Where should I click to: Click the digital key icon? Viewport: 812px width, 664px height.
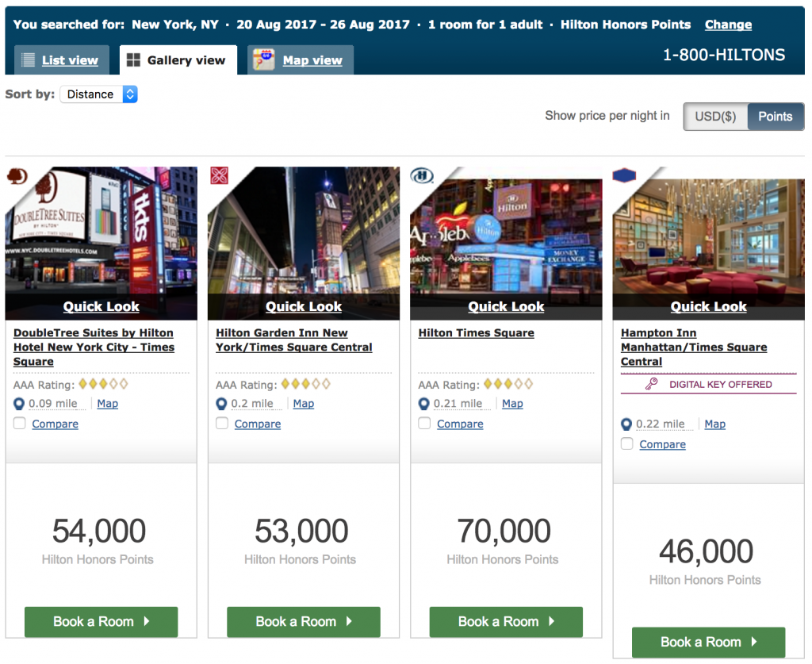tap(652, 384)
